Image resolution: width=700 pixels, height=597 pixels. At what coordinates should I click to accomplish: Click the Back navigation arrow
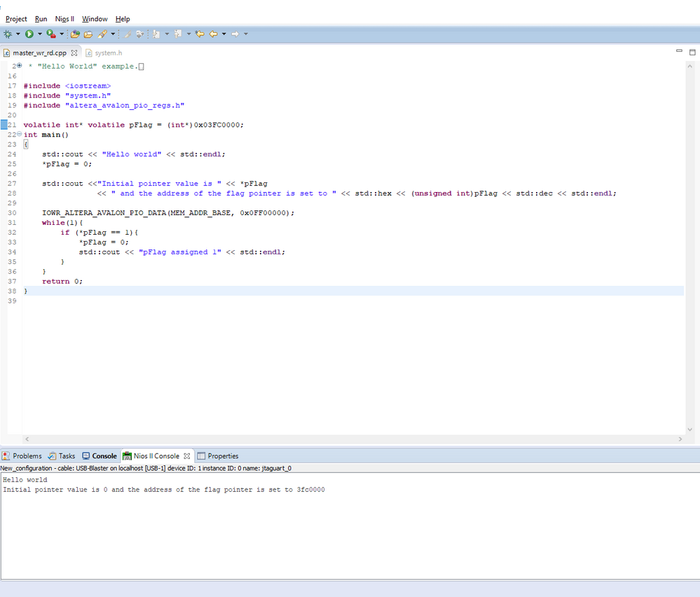coord(213,34)
